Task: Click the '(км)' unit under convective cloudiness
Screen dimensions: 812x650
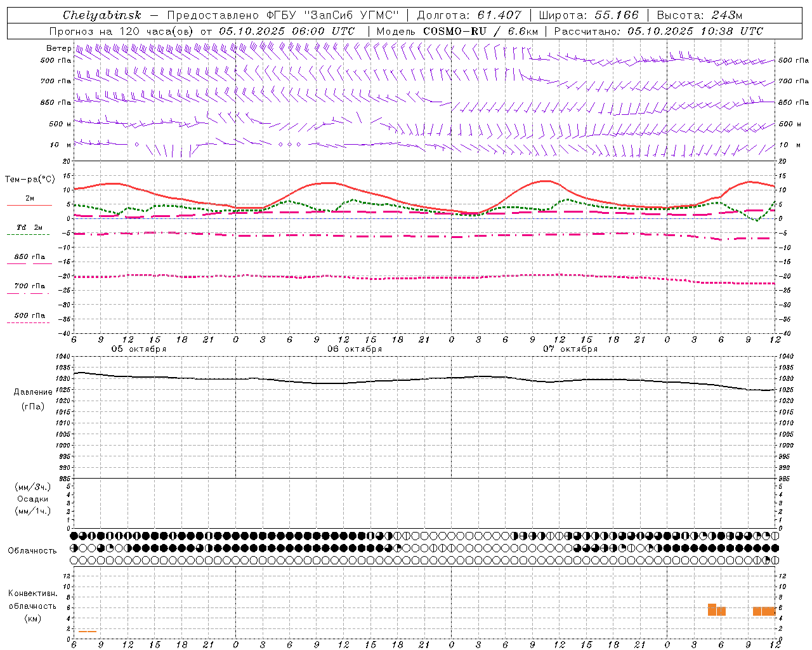Action: (33, 618)
